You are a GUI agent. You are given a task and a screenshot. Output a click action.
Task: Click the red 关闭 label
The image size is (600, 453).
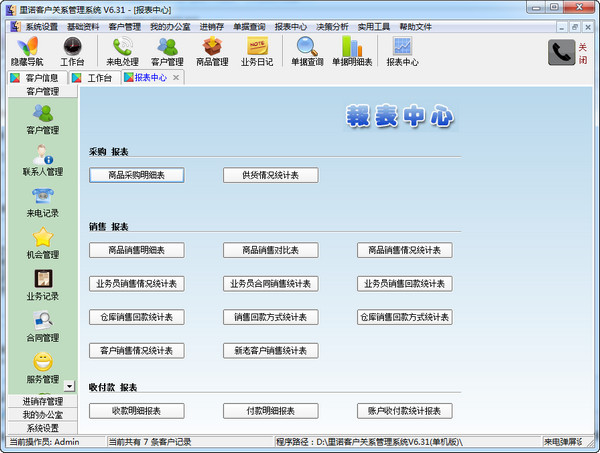pos(582,54)
